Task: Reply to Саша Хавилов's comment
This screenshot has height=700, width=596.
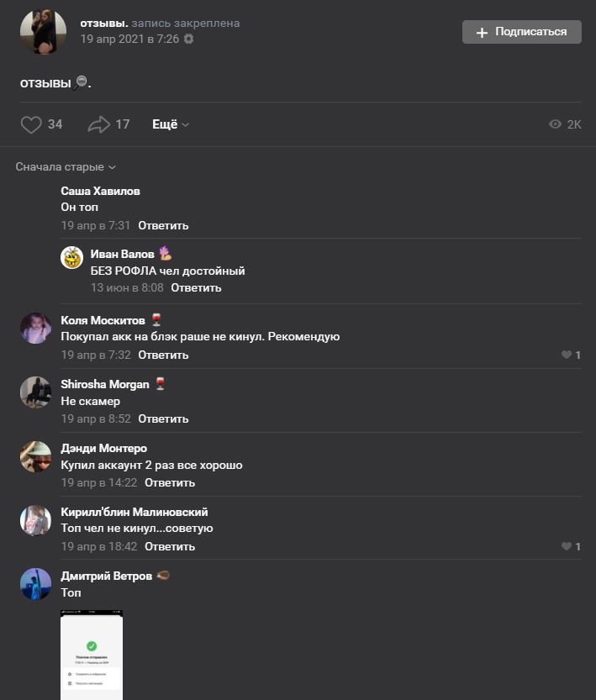Action: (x=163, y=225)
